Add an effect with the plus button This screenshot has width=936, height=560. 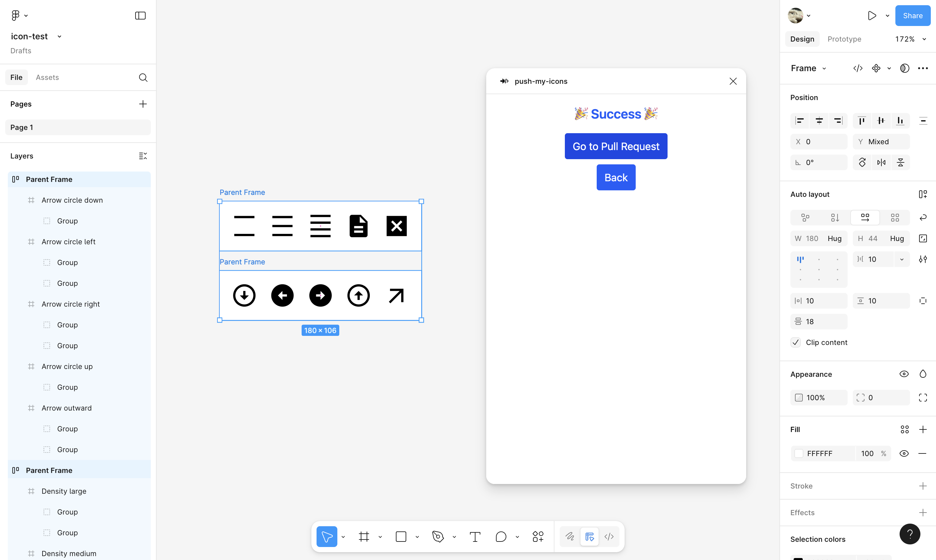pyautogui.click(x=923, y=513)
